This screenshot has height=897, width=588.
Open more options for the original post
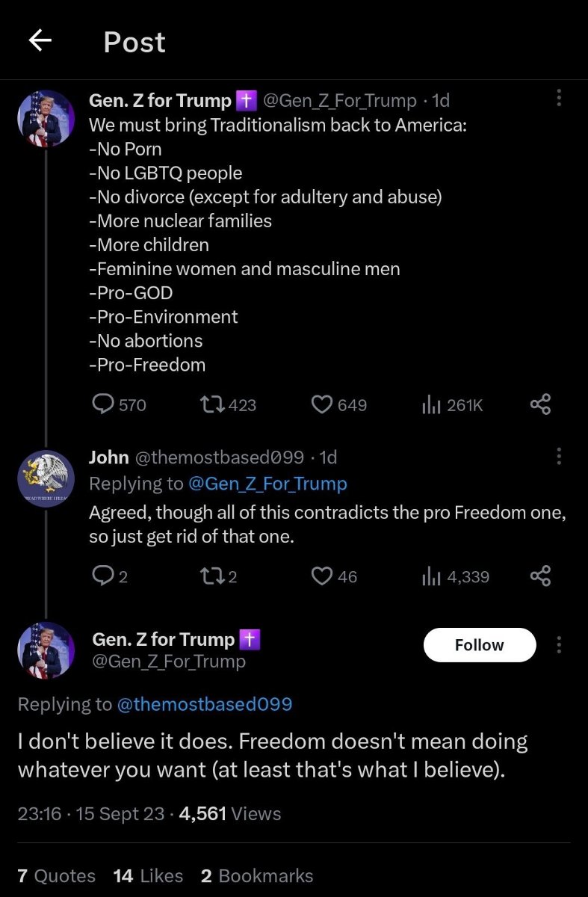(559, 98)
